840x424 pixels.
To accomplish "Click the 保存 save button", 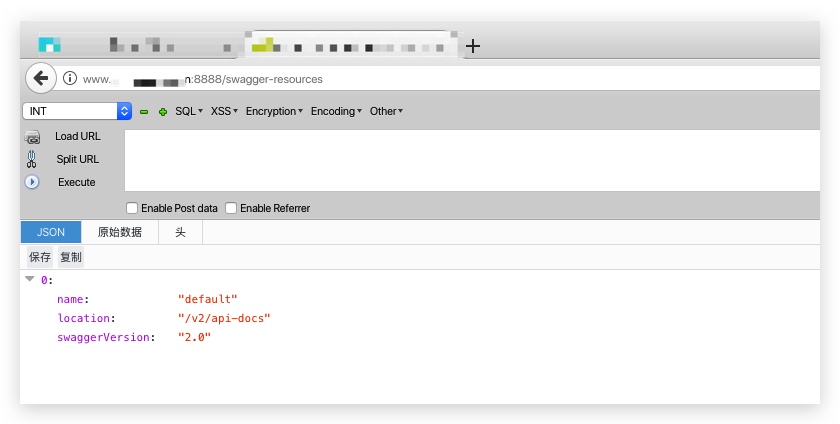I will click(x=40, y=257).
